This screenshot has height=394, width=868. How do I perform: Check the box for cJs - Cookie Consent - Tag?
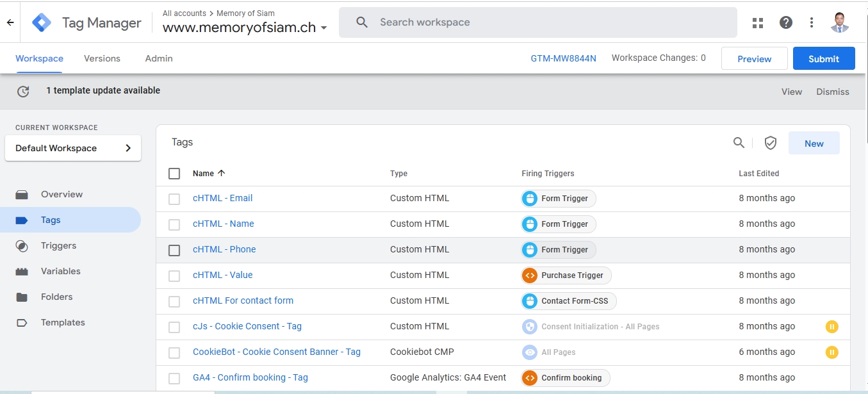tap(174, 327)
